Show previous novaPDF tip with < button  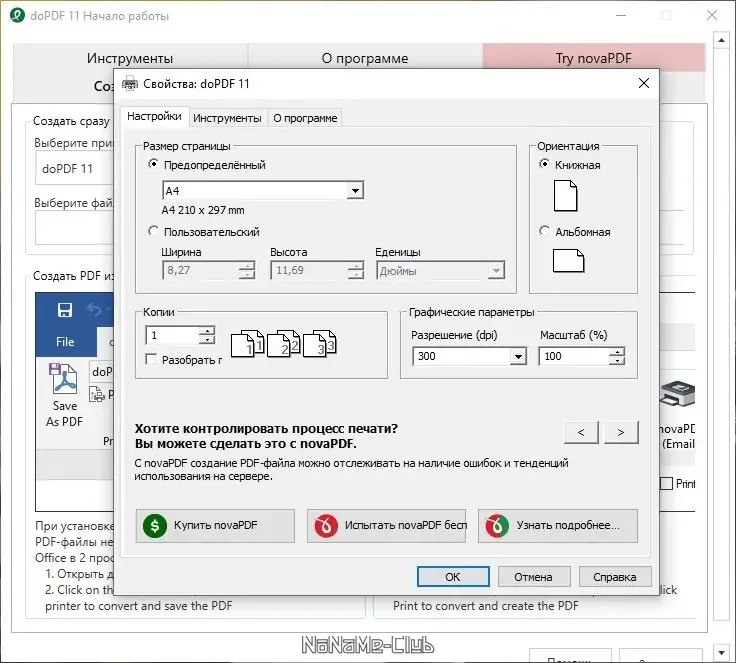click(581, 432)
